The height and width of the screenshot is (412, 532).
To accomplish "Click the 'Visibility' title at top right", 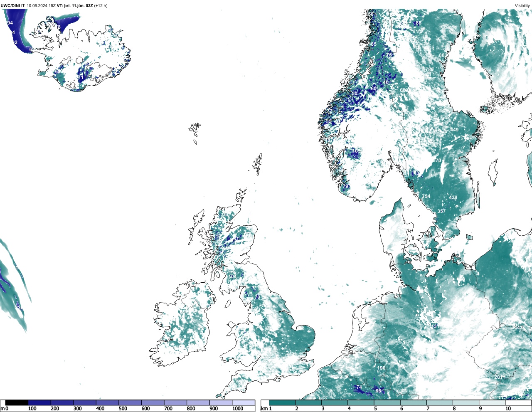I will (522, 6).
